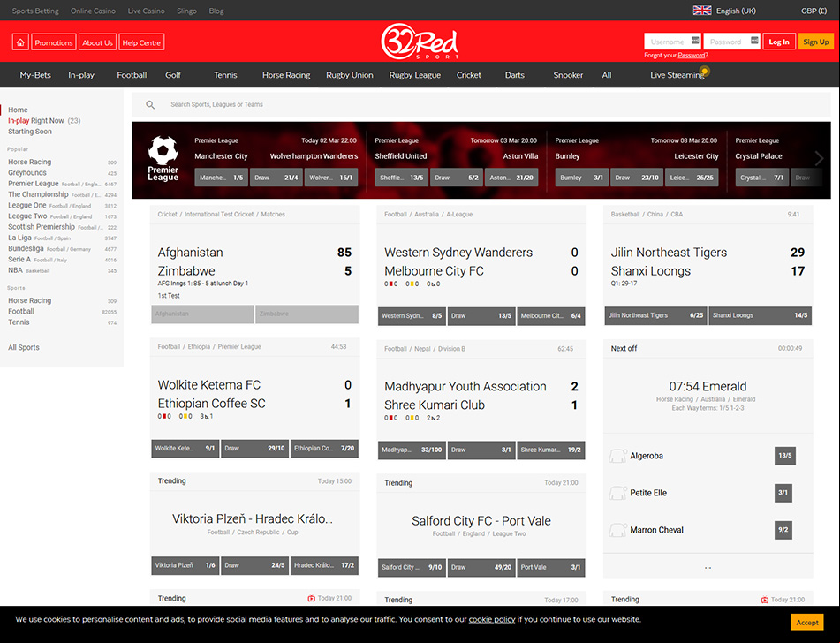Click the home icon button

[20, 42]
